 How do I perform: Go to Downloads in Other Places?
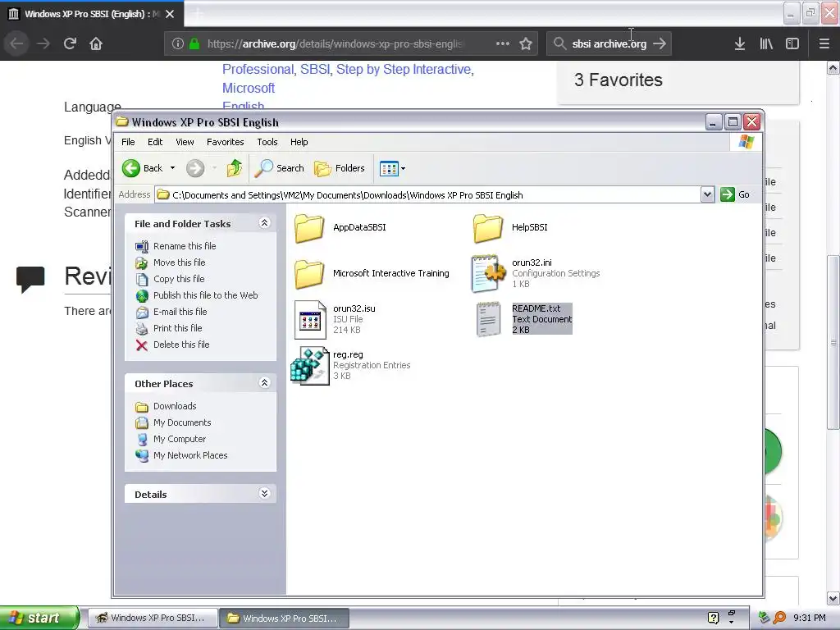(x=175, y=406)
